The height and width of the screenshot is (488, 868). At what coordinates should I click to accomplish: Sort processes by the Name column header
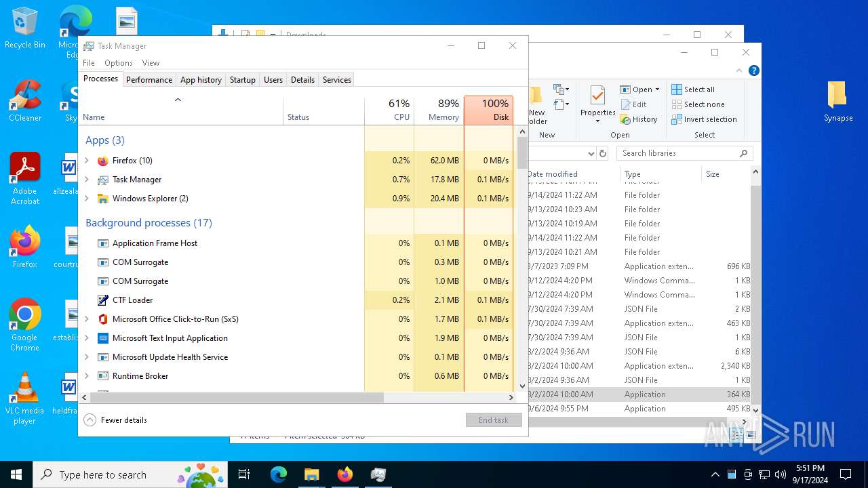(x=181, y=110)
